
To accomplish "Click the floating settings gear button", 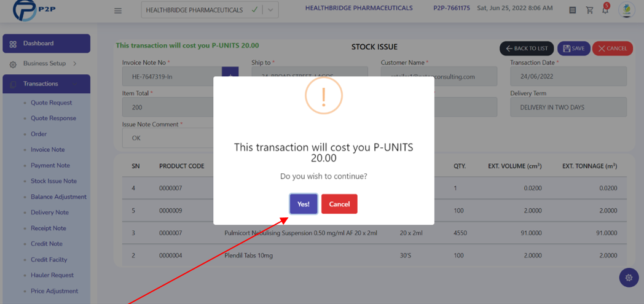I will (x=629, y=278).
